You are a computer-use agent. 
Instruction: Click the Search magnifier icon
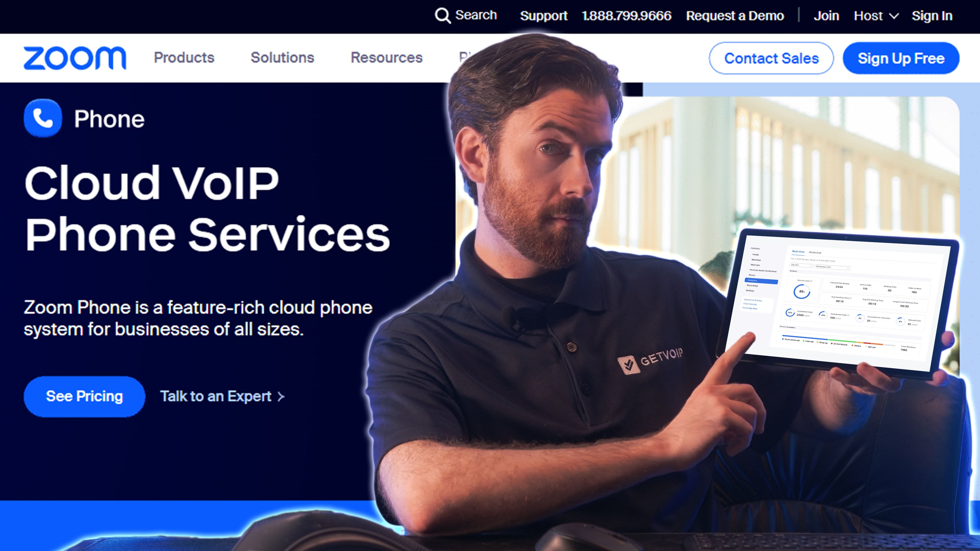point(443,16)
